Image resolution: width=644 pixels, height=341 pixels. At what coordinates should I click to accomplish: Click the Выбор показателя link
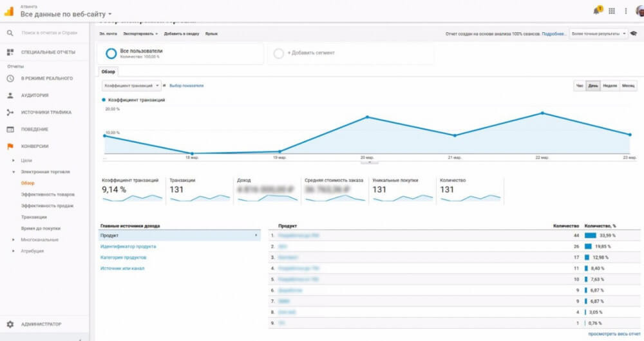[x=187, y=86]
